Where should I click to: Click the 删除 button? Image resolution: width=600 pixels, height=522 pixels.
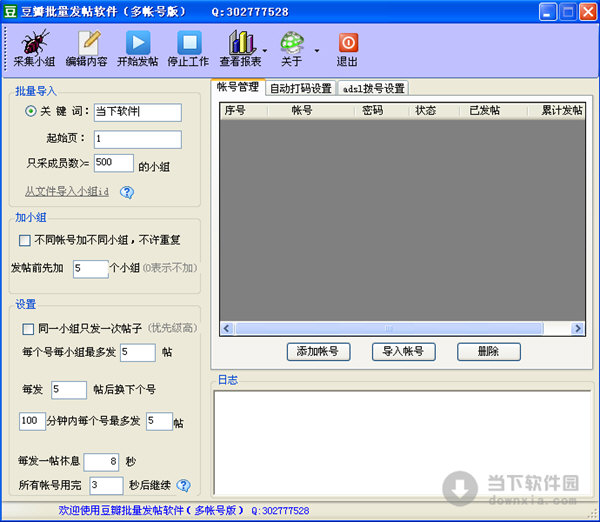(x=489, y=351)
